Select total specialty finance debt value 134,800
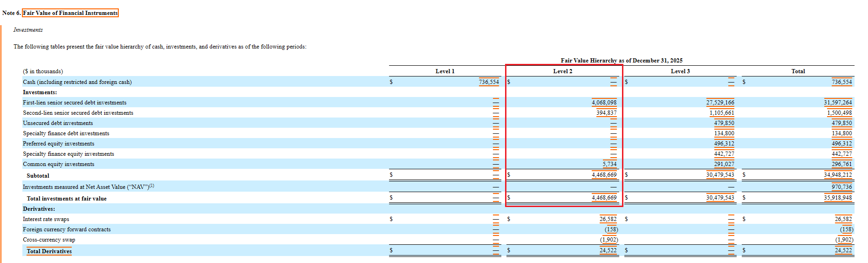Viewport: 868px width, 263px height. 841,133
